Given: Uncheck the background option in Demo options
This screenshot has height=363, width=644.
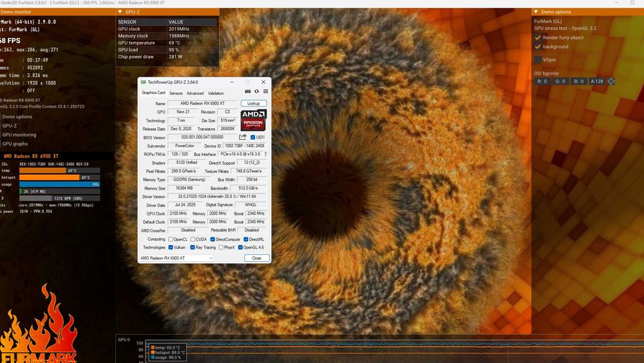Looking at the screenshot, I should pyautogui.click(x=538, y=46).
